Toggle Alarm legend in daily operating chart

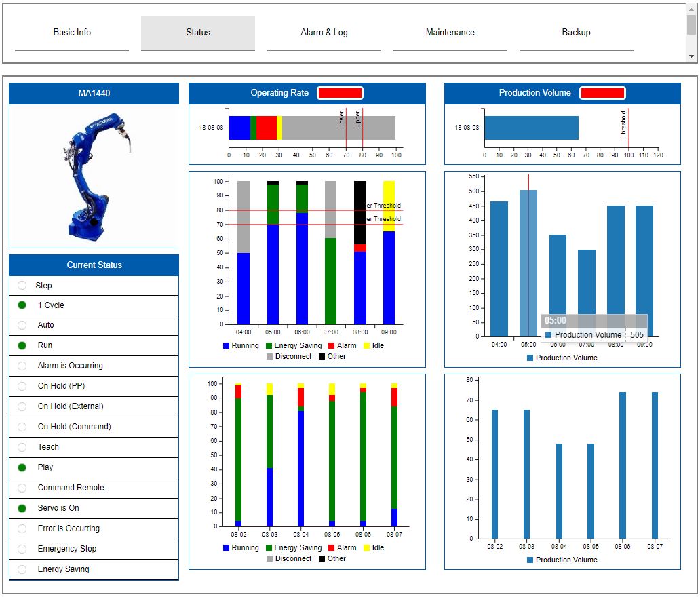[341, 548]
